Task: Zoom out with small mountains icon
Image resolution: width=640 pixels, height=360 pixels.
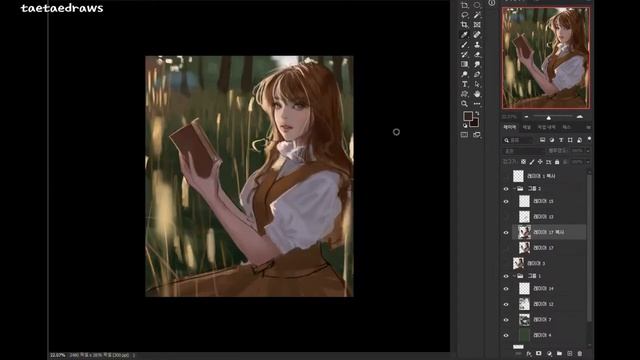Action: point(526,117)
